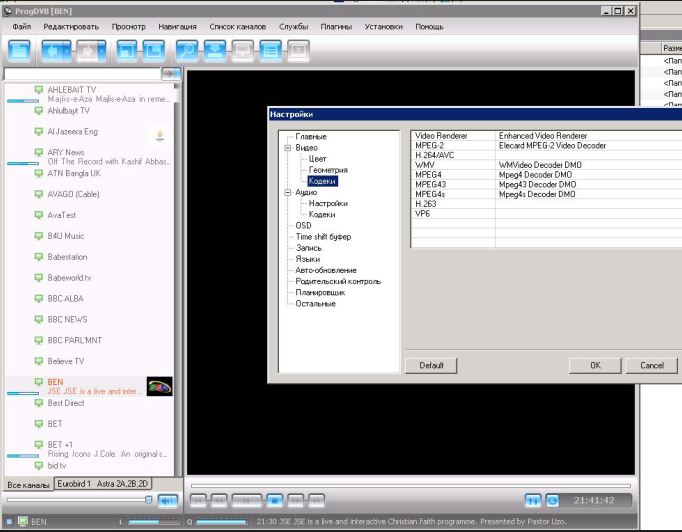Open the Плагины menu

click(x=336, y=26)
